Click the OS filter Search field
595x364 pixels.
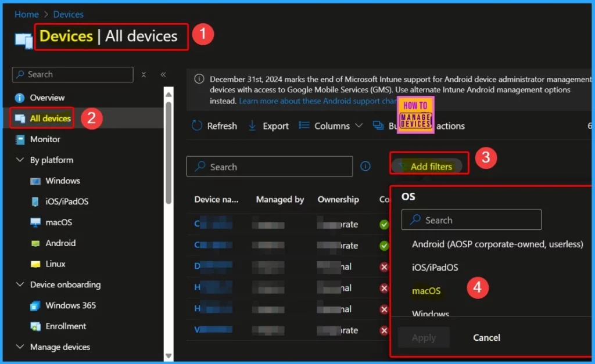coord(471,219)
